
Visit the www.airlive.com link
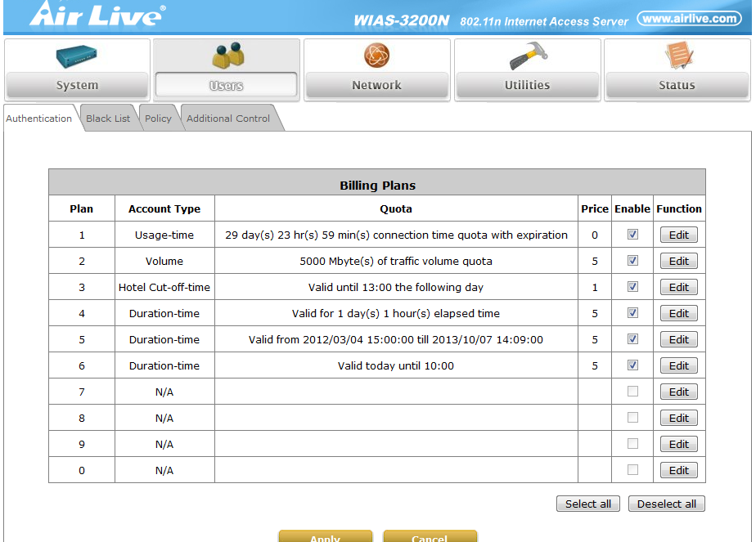[688, 18]
